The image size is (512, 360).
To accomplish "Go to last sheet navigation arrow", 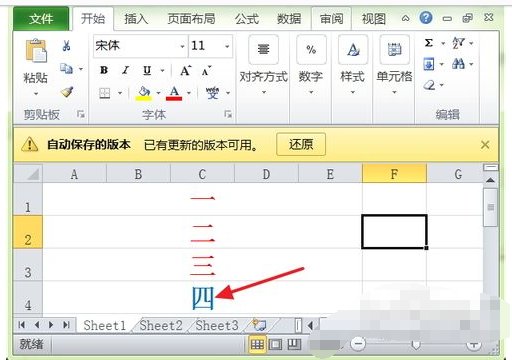I will point(66,325).
